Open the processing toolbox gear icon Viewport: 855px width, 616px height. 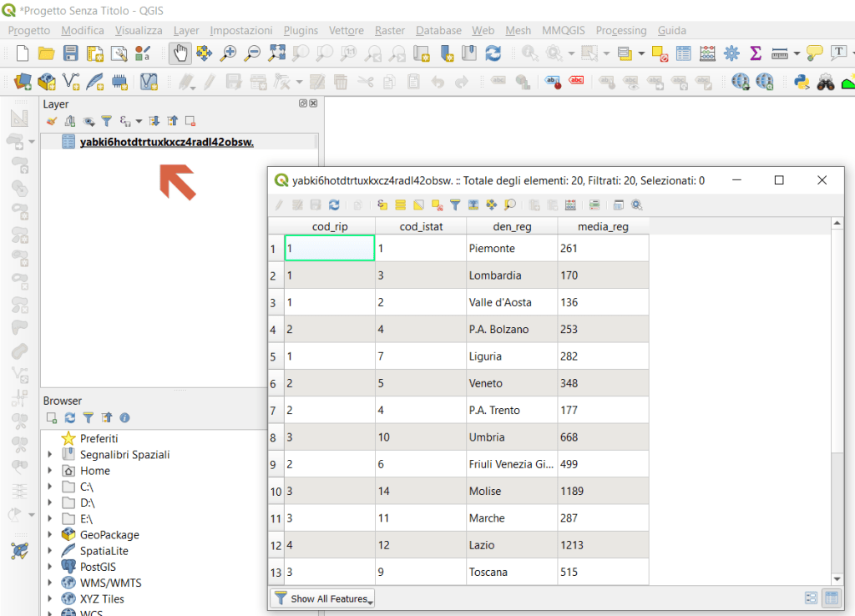click(731, 53)
